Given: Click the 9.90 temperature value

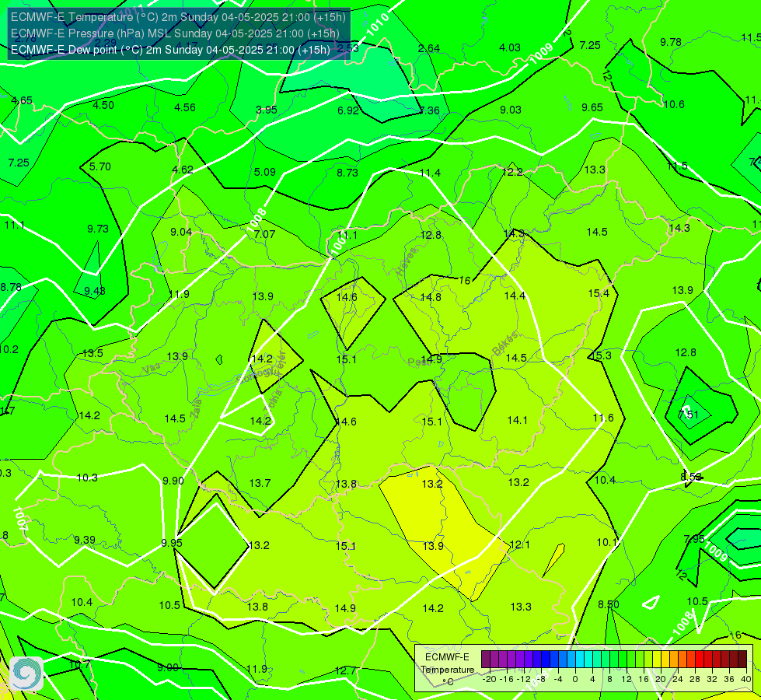Looking at the screenshot, I should pos(173,481).
